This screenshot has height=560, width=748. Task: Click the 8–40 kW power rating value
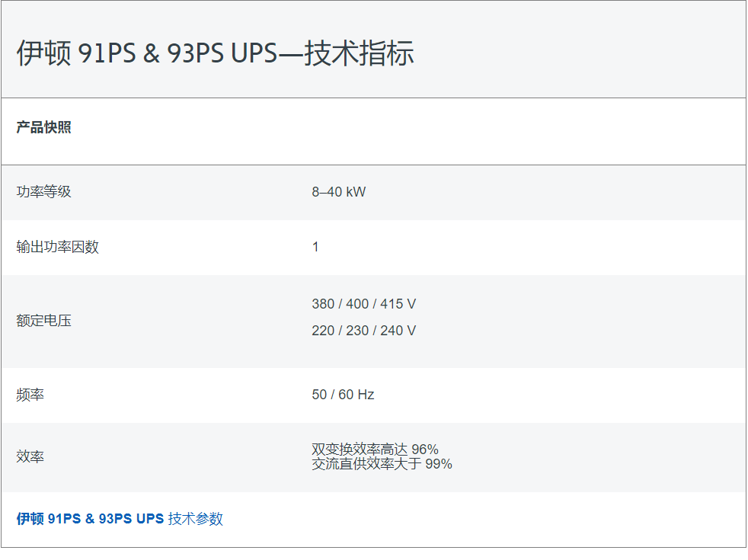pyautogui.click(x=339, y=192)
